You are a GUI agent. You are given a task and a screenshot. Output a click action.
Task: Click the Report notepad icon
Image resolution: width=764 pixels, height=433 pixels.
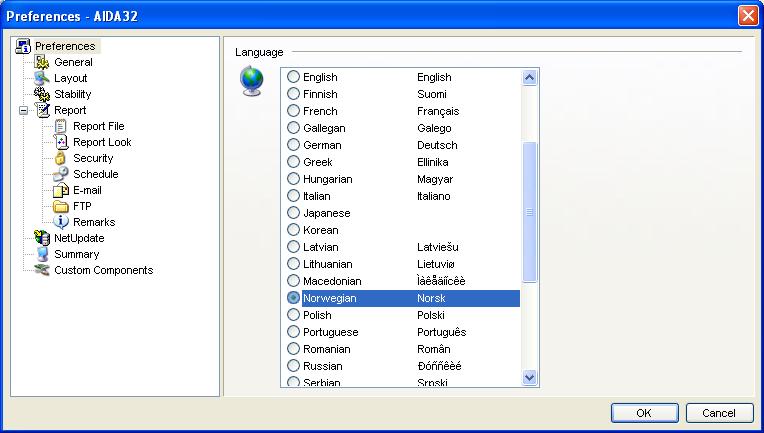(42, 111)
